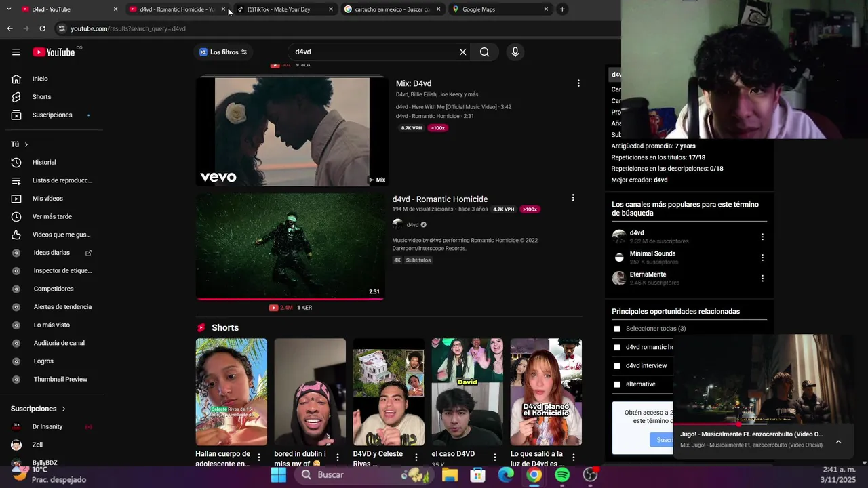Open options for Romantic Homicide video

(573, 198)
